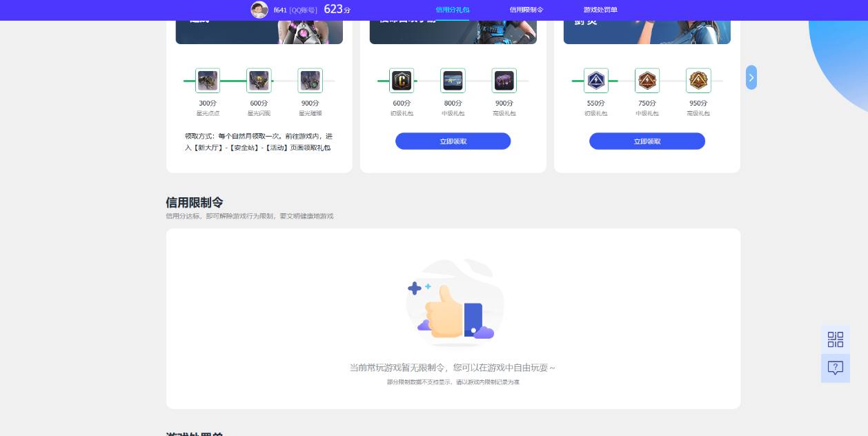868x436 pixels.
Task: Open the QR code floating icon
Action: (x=836, y=339)
